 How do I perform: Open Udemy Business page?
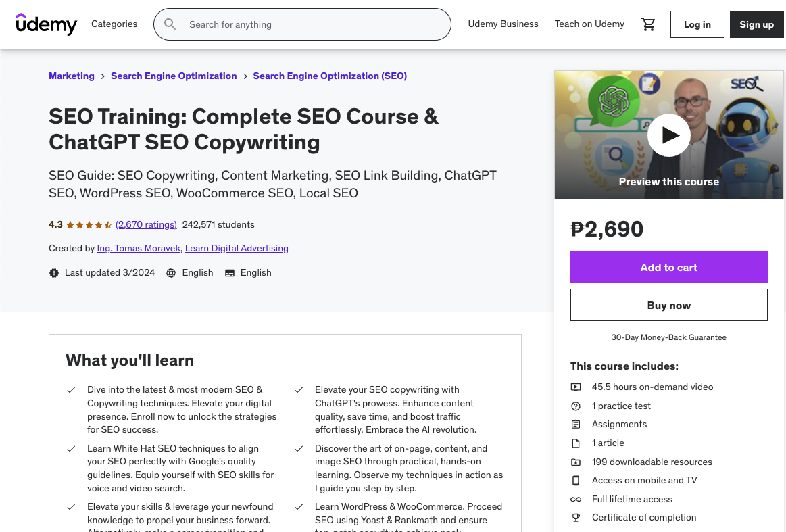[503, 24]
